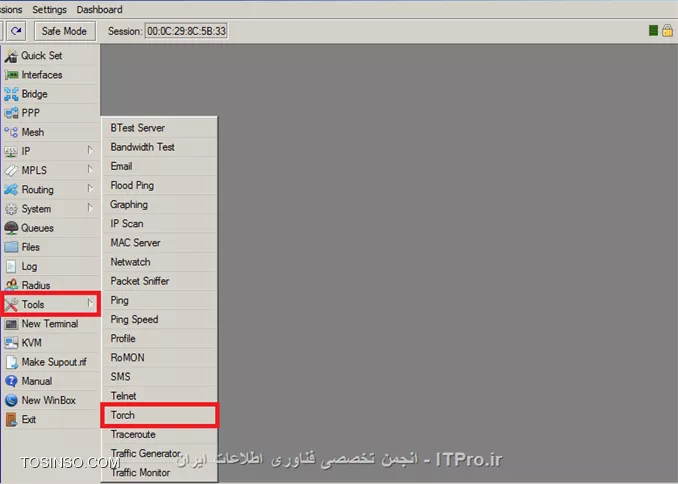Toggle the Safe Mode button
This screenshot has height=484, width=678.
[64, 31]
